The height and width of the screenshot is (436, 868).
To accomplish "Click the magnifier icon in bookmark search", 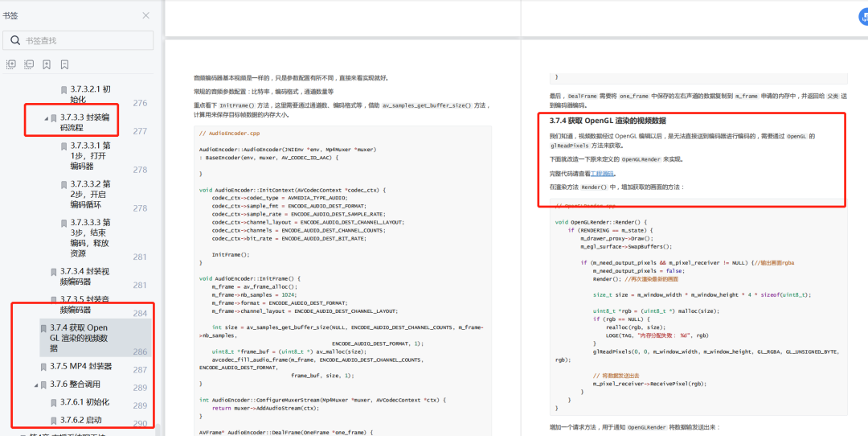I will tap(15, 40).
